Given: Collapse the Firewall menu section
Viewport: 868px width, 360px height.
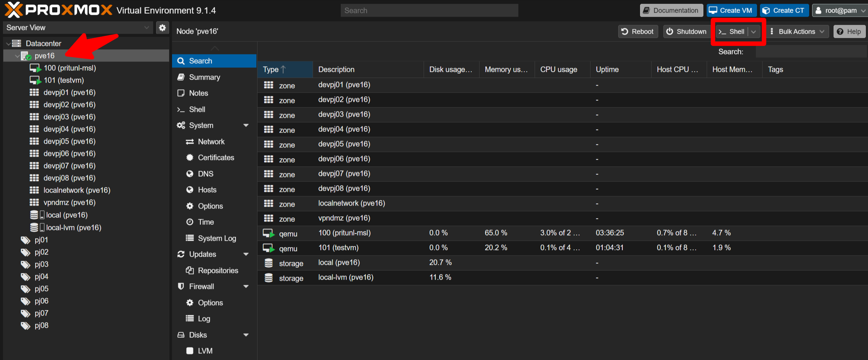Looking at the screenshot, I should pos(246,287).
